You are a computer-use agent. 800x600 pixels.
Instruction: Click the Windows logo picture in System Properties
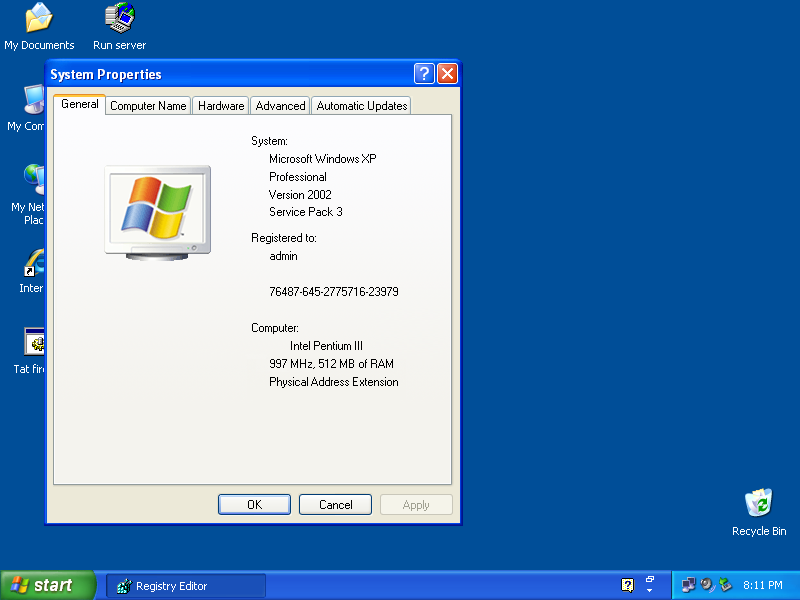click(x=157, y=212)
